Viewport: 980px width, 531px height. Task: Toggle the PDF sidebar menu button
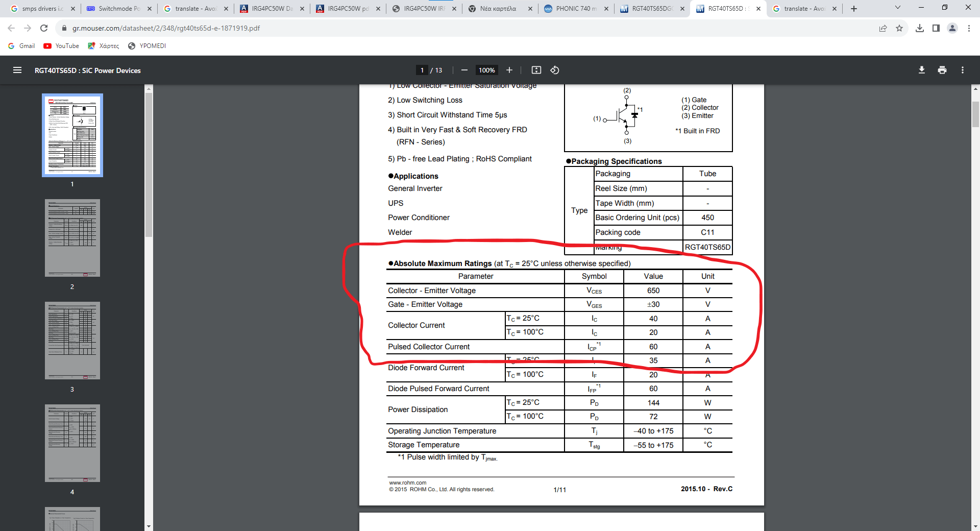(17, 70)
